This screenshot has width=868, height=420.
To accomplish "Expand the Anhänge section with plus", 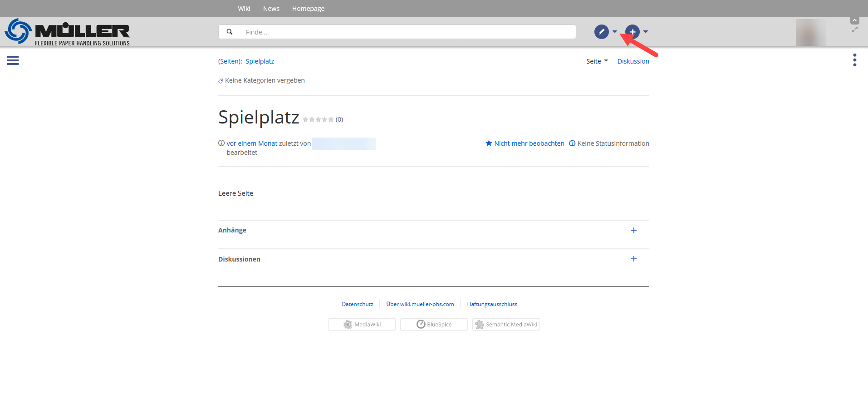I will click(633, 230).
